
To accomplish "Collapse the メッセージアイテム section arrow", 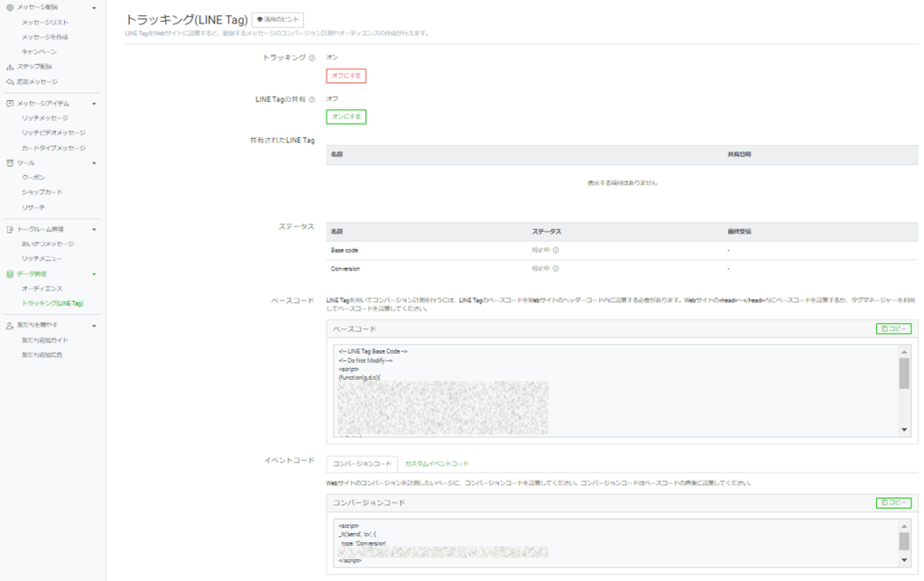I will 94,104.
